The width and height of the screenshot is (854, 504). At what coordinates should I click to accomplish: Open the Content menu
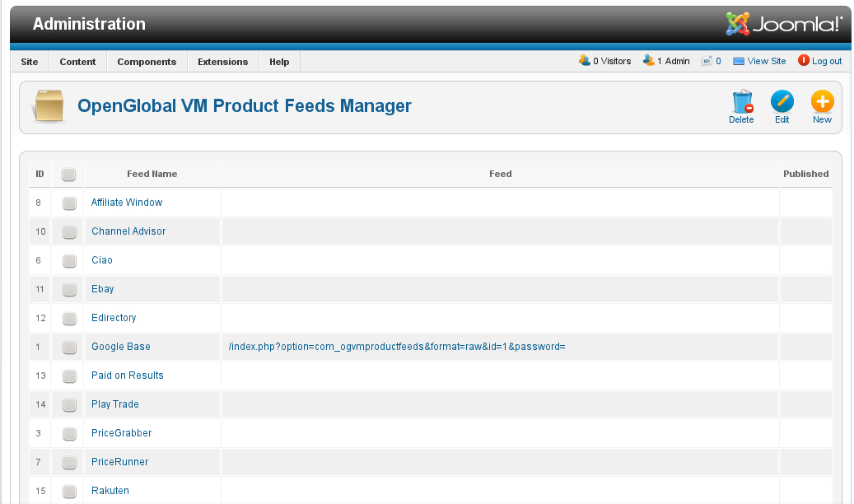pos(78,62)
